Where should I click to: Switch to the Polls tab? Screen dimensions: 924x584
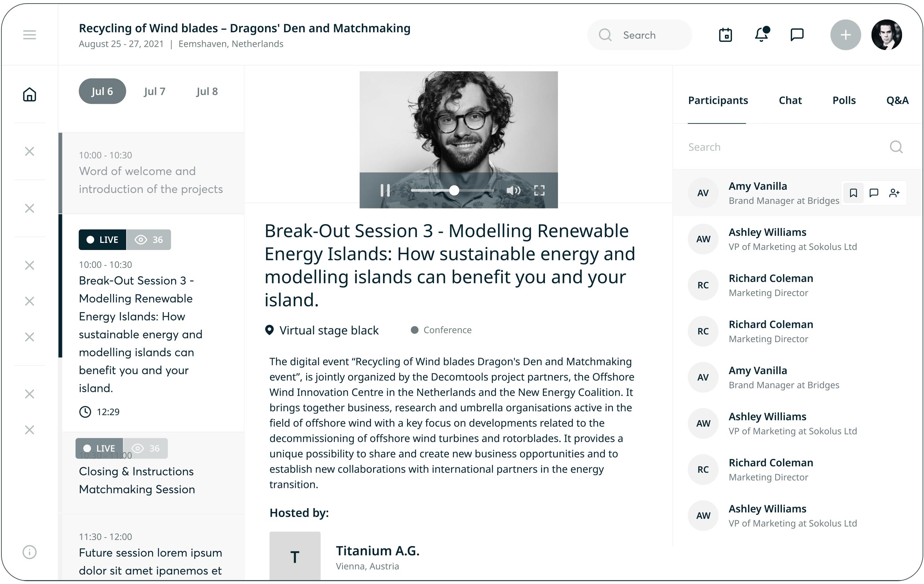[844, 101]
